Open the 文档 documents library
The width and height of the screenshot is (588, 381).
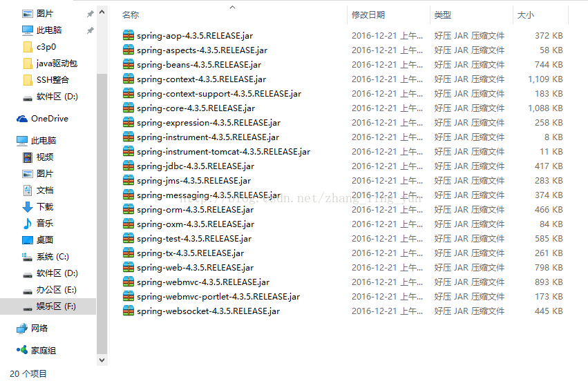click(x=38, y=190)
